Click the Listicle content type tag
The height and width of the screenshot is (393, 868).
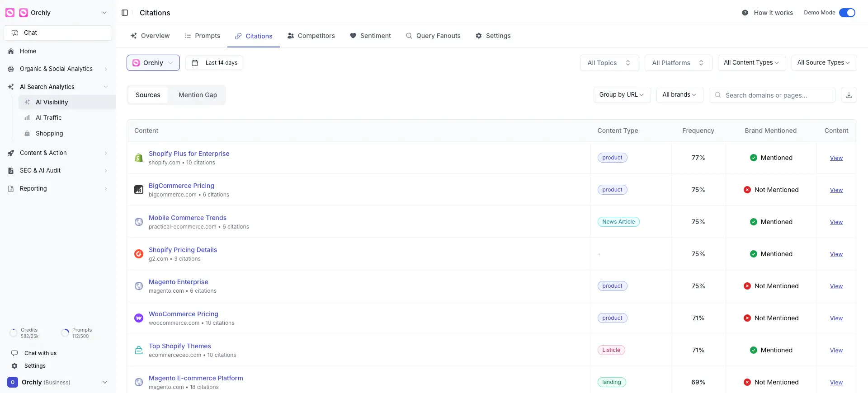click(611, 350)
